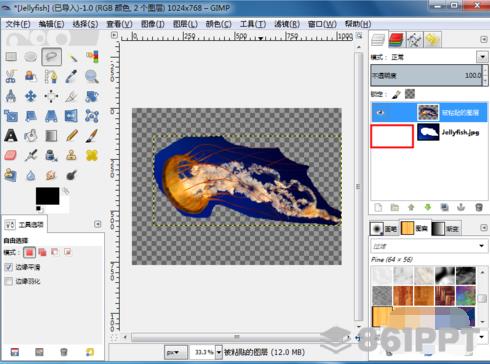Open the Filters (滤镜) menu
This screenshot has height=364, width=490.
[x=287, y=24]
